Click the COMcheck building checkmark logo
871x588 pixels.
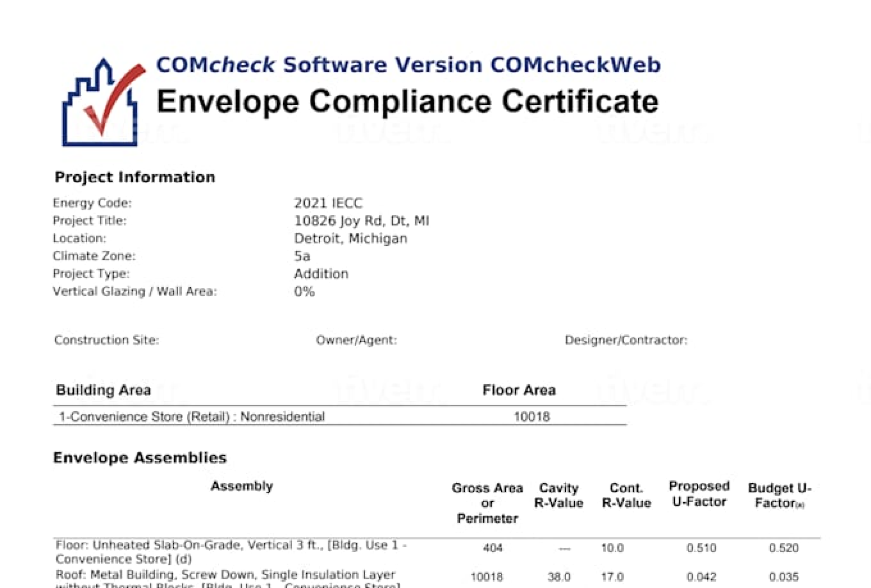click(103, 103)
